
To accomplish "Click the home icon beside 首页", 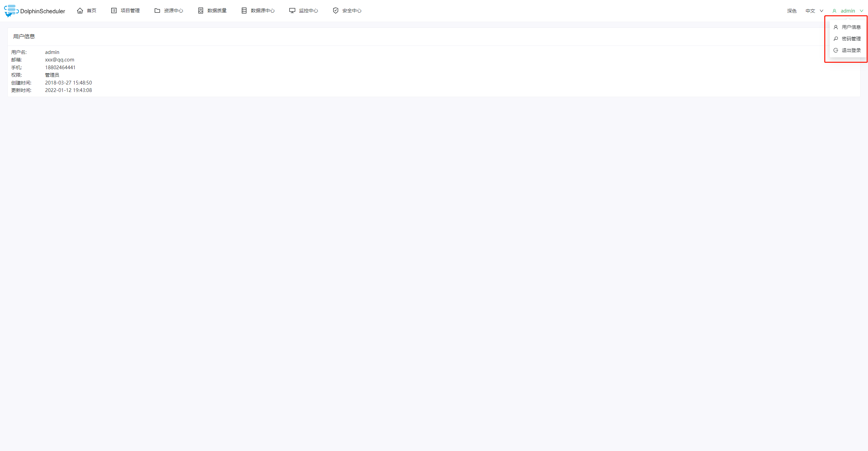I will (x=80, y=11).
